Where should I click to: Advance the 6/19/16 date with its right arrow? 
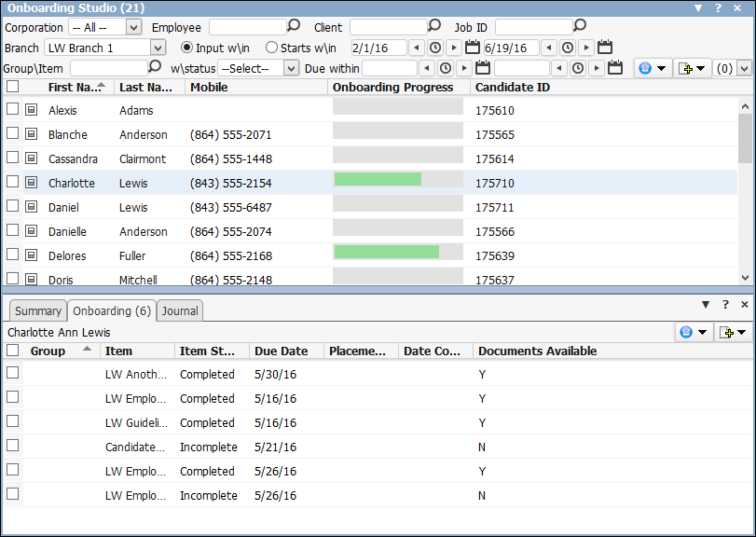click(x=586, y=48)
